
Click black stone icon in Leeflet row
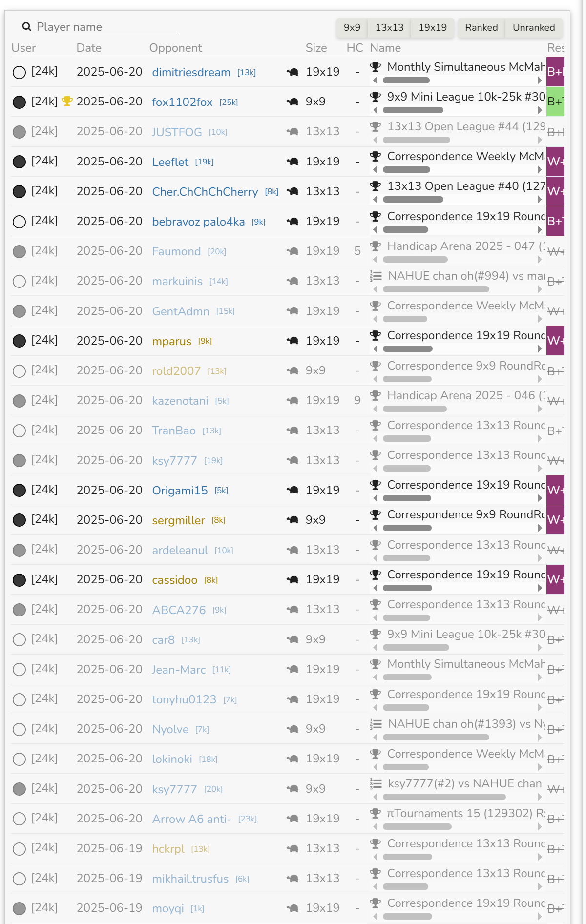pos(19,162)
